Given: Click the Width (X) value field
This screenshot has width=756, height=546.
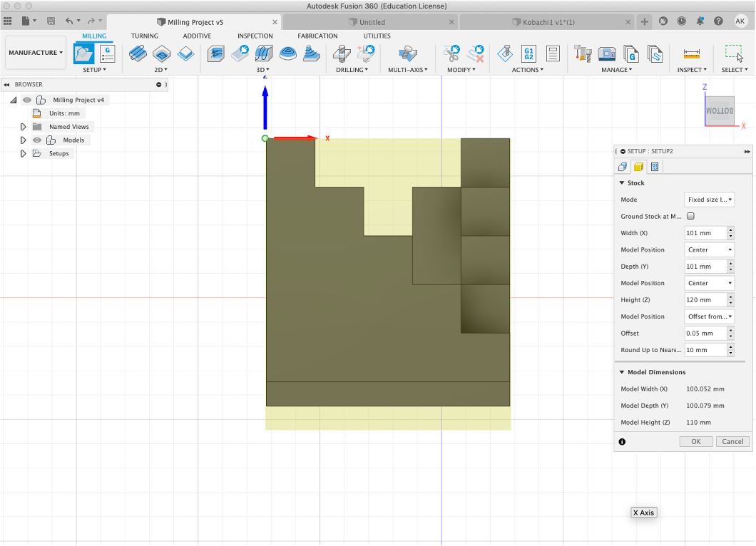Looking at the screenshot, I should 705,233.
